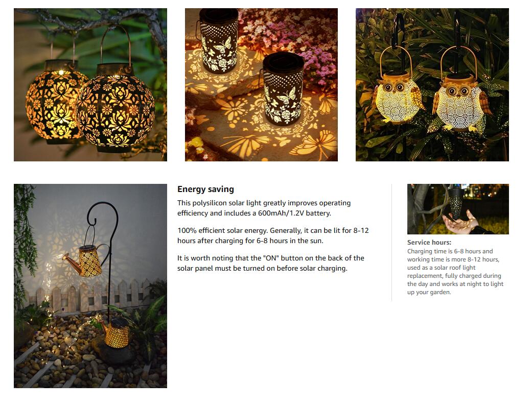This screenshot has height=405, width=532.
Task: Click the round floral hanging lanterns image
Action: (90, 84)
